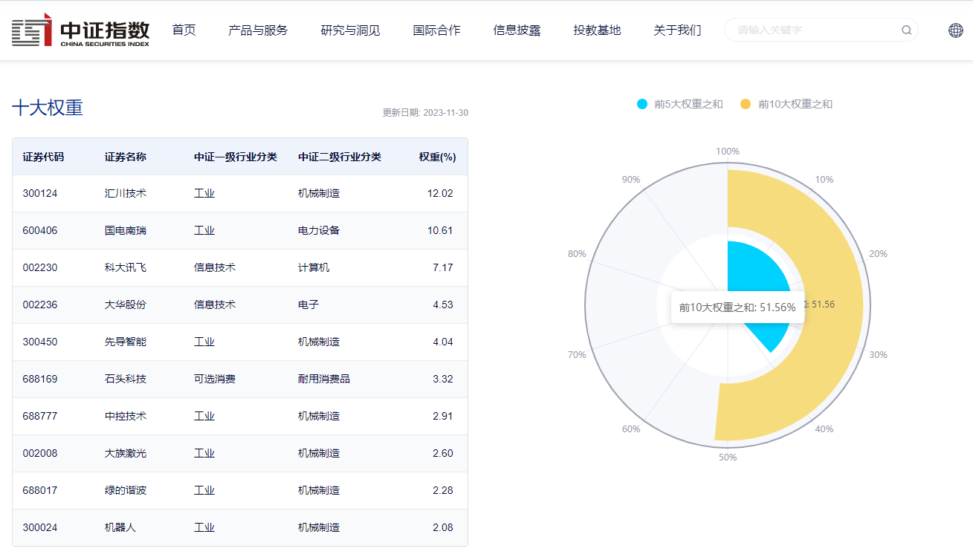
Task: Open the 首页 menu
Action: point(184,30)
